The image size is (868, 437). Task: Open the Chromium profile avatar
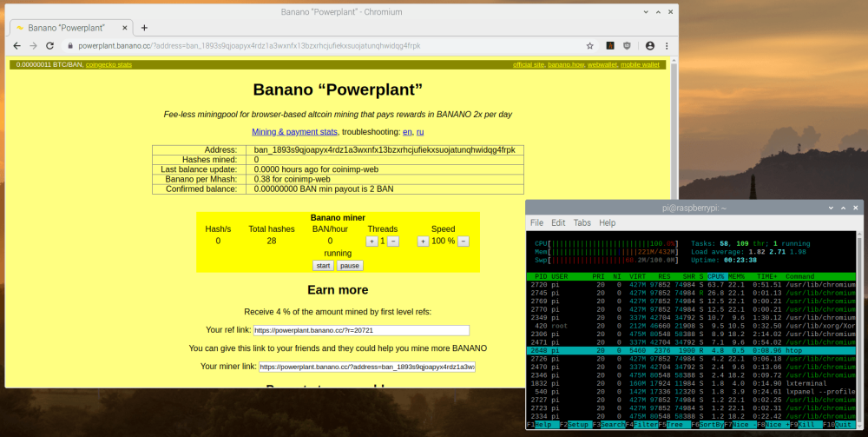pyautogui.click(x=650, y=46)
